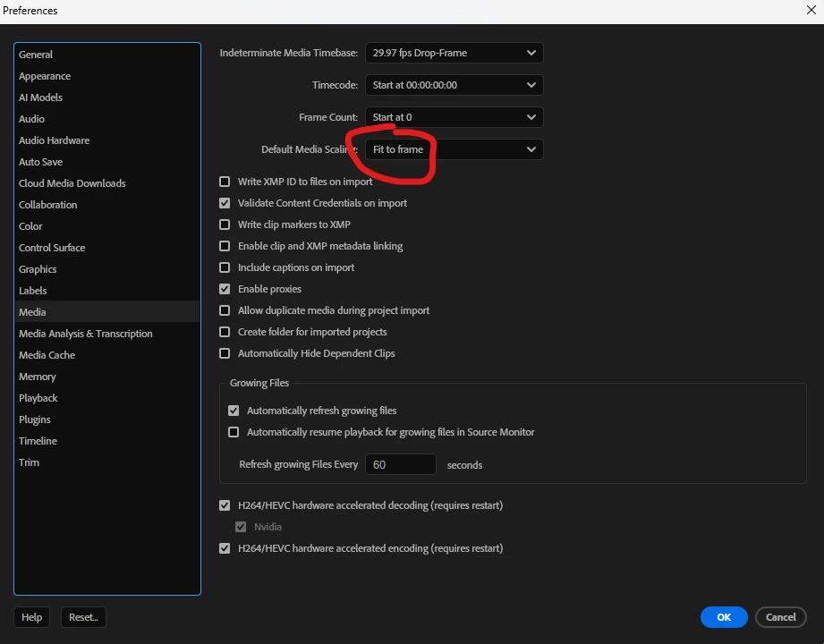Image resolution: width=824 pixels, height=644 pixels.
Task: Toggle Automatically refresh growing files
Action: click(x=234, y=411)
